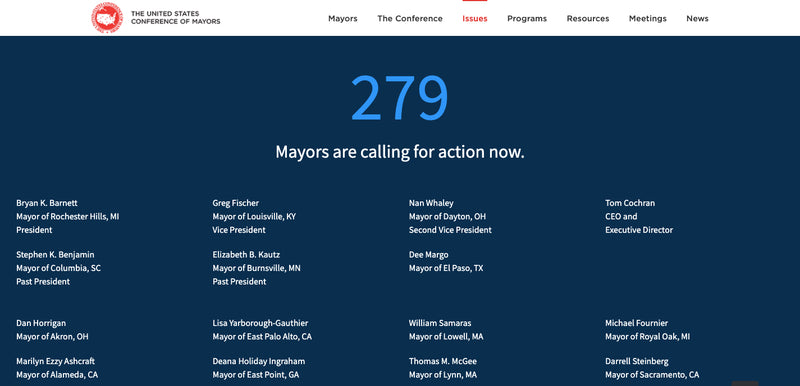800x386 pixels.
Task: Click The United States Conference of Mayors title
Action: (176, 18)
